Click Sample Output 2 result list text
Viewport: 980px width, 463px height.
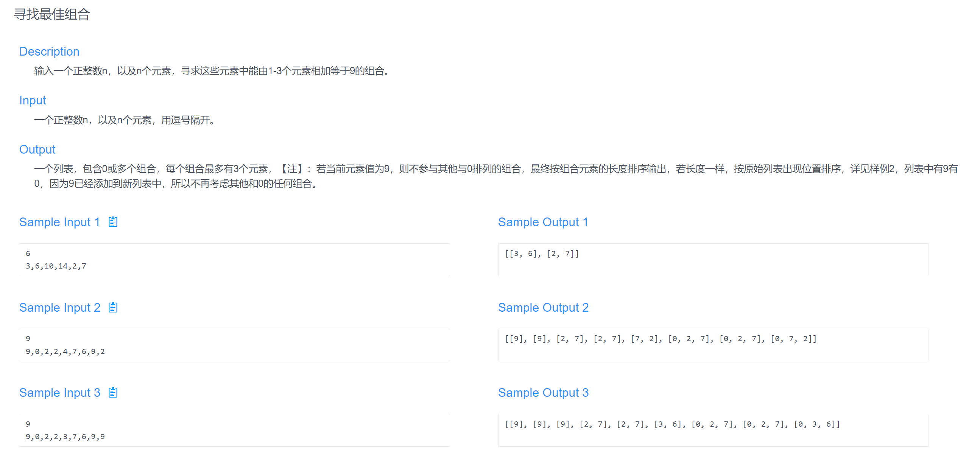(661, 339)
